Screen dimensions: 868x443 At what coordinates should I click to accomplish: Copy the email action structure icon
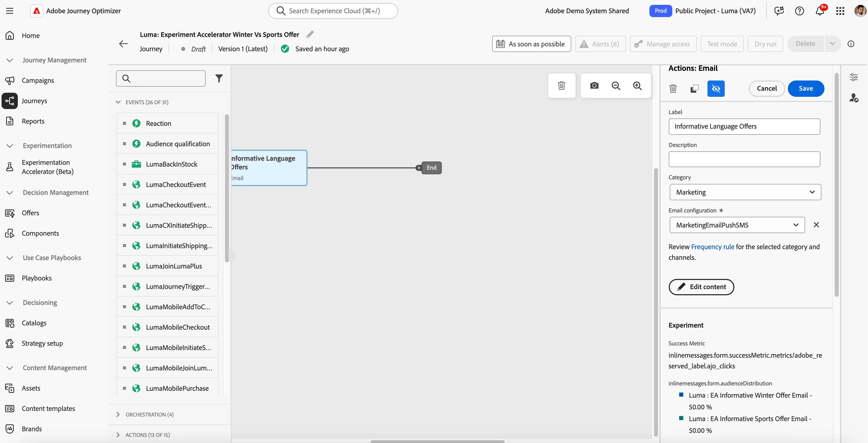694,89
